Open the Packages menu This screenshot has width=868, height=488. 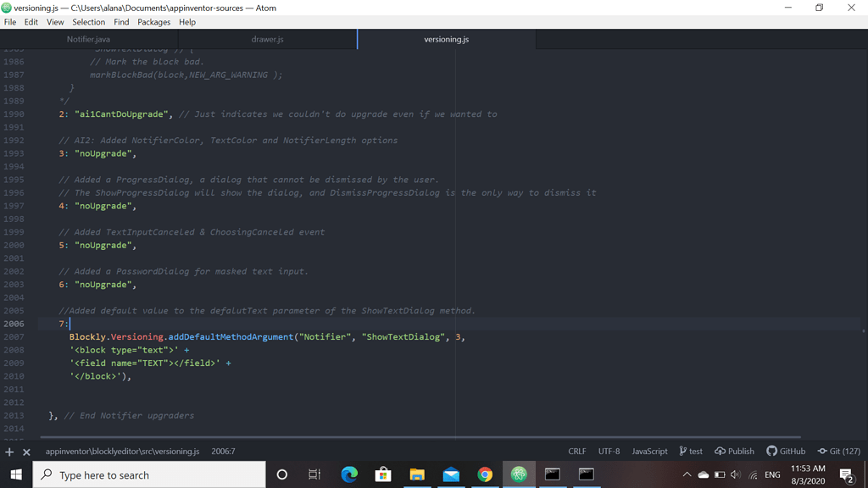click(153, 22)
